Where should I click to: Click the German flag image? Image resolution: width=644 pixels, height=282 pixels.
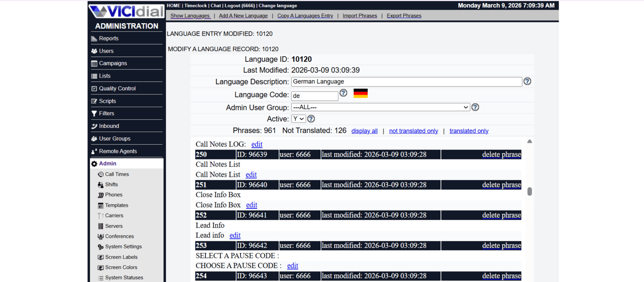pos(361,93)
